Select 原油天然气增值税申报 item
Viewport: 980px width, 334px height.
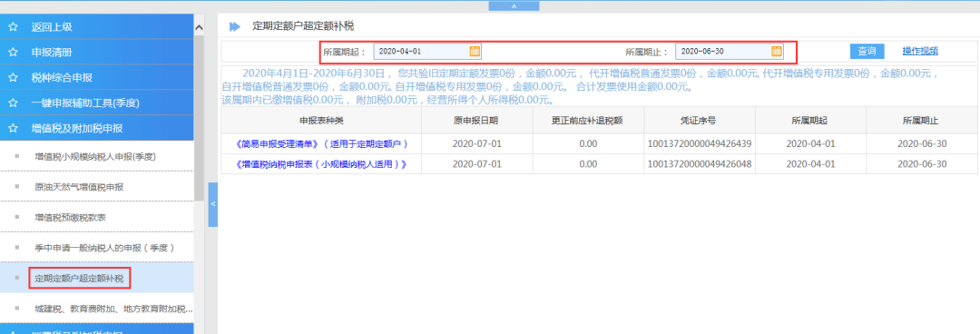(x=97, y=186)
